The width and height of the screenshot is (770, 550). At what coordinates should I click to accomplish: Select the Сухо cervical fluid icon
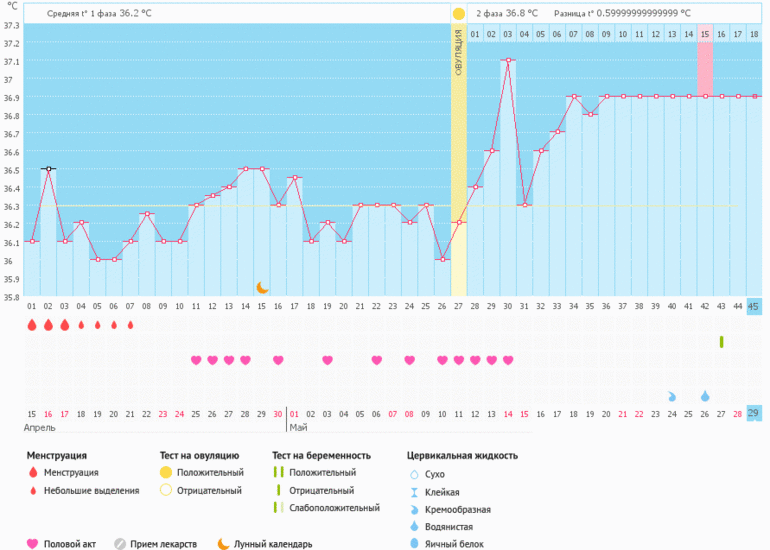[414, 474]
